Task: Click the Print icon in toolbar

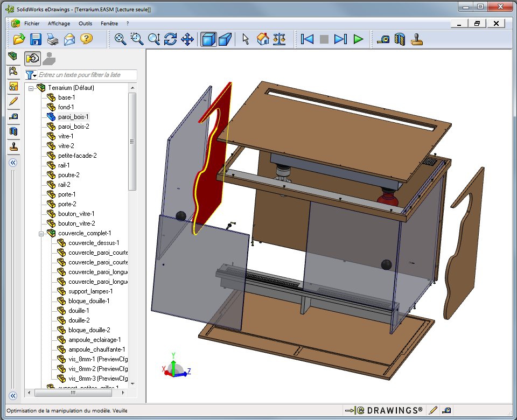Action: pyautogui.click(x=52, y=39)
